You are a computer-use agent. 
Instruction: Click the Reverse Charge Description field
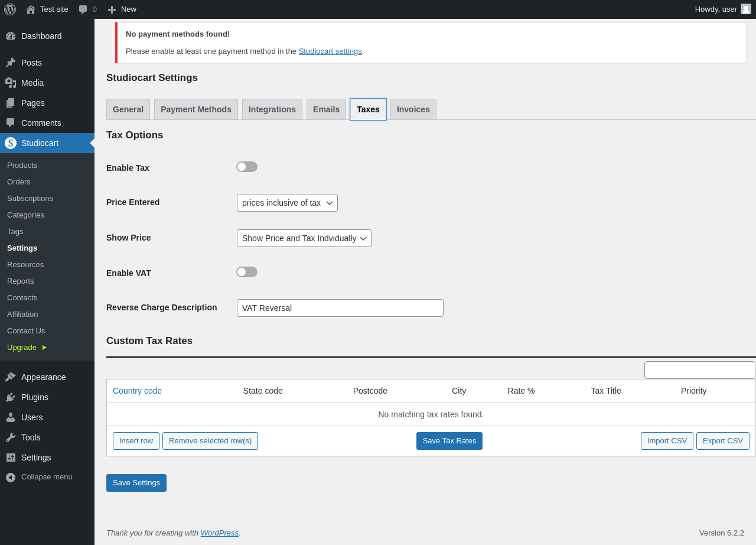pos(340,308)
